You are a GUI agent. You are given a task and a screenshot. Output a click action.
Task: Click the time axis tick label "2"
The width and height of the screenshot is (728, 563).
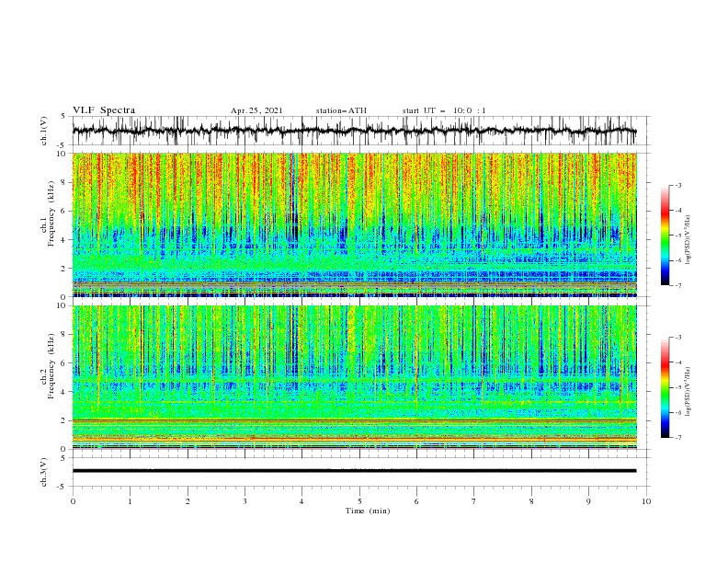pos(188,501)
